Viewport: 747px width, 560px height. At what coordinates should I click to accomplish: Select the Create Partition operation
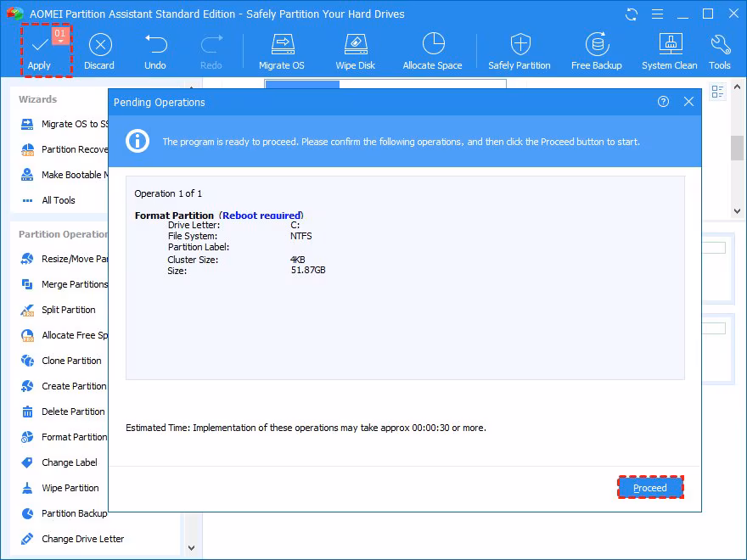point(64,386)
